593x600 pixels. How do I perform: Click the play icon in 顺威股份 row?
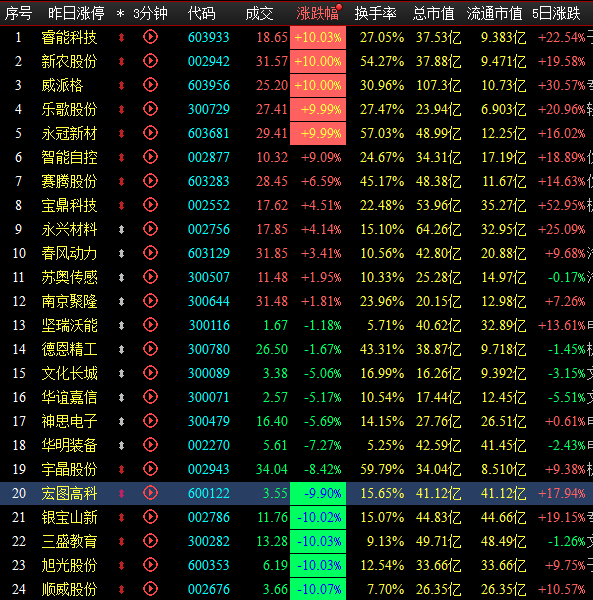pyautogui.click(x=150, y=589)
